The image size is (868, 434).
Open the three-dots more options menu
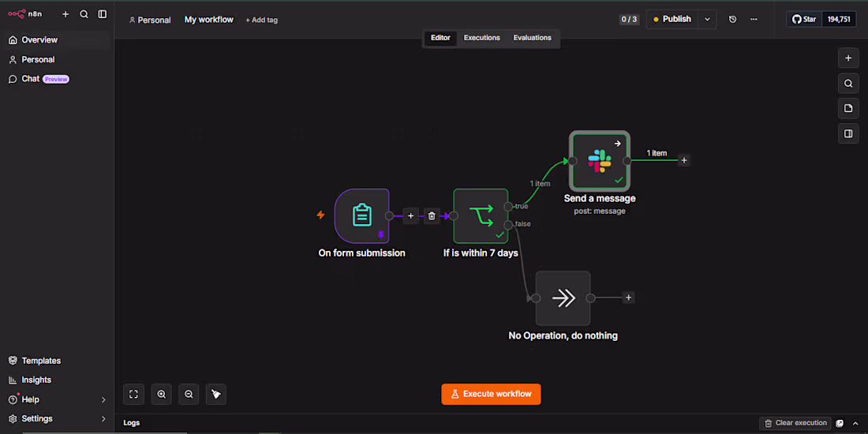pos(754,20)
